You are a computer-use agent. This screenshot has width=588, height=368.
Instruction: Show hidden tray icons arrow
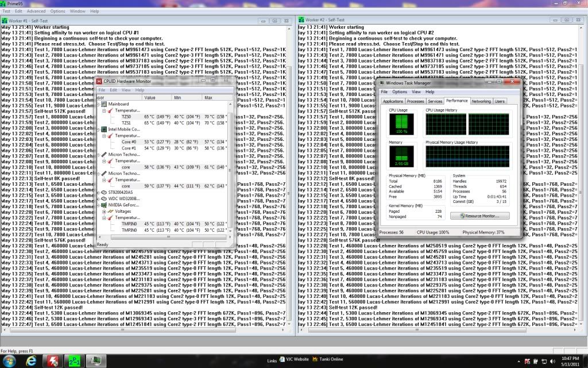[x=519, y=361]
